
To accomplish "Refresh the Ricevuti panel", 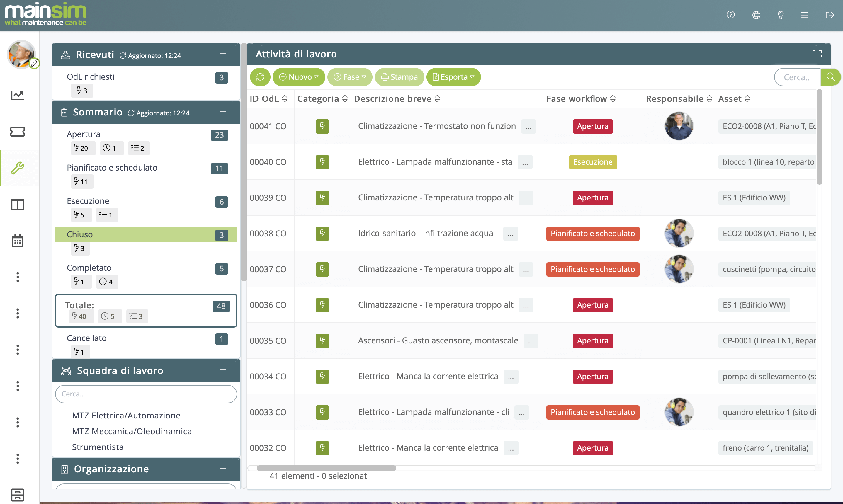I will [123, 56].
